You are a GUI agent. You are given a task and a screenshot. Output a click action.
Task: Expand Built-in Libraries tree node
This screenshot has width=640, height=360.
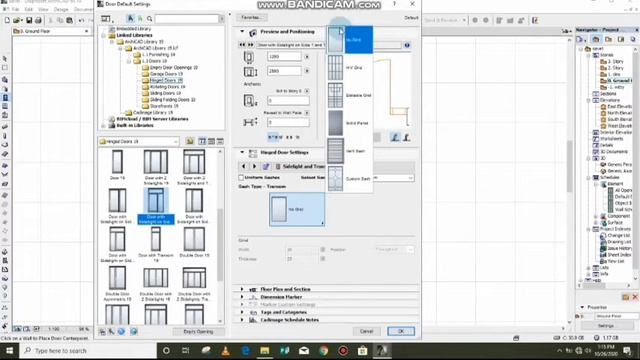[104, 125]
